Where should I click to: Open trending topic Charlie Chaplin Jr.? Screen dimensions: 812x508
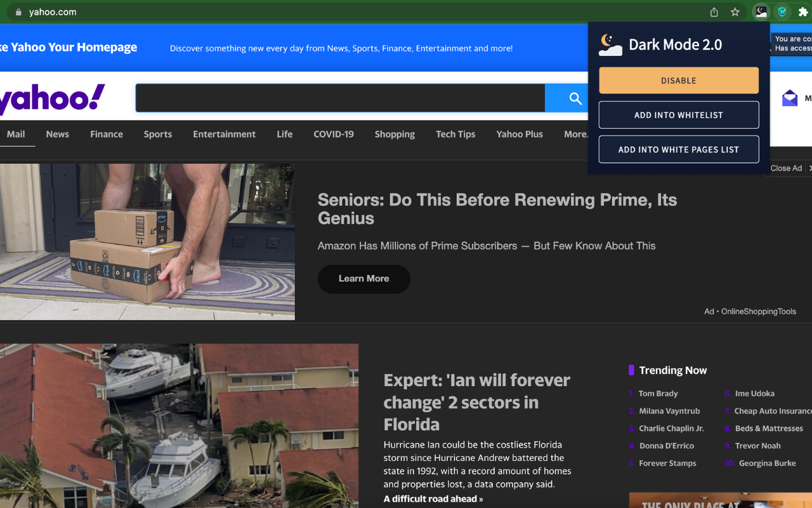671,429
